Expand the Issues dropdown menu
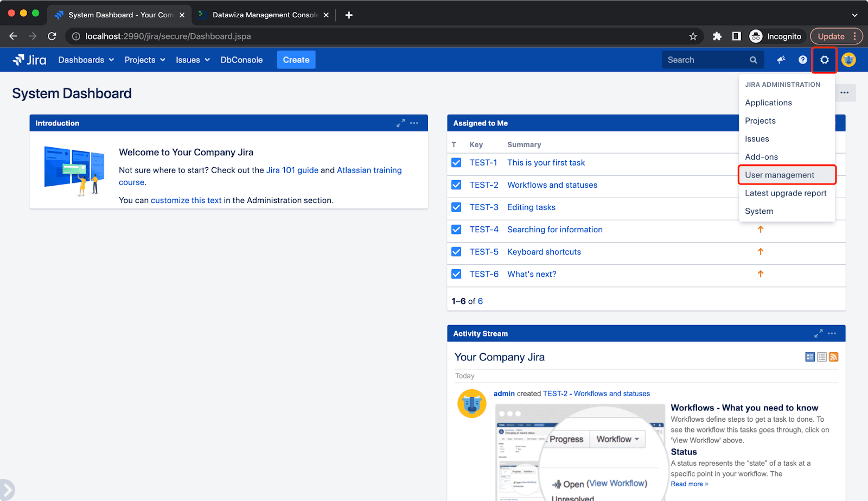Screen dimensions: 868x501 (193, 60)
